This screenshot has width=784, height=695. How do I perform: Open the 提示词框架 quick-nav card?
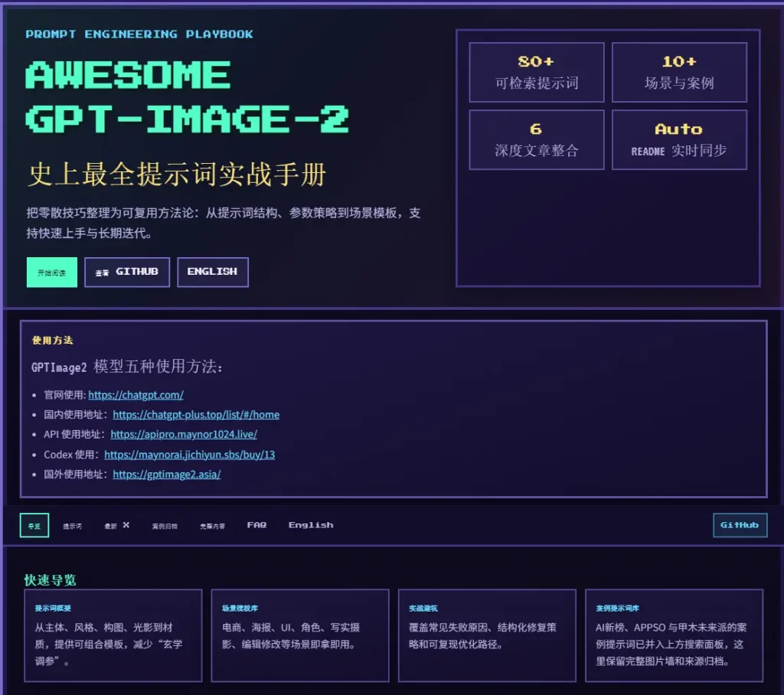click(x=113, y=635)
